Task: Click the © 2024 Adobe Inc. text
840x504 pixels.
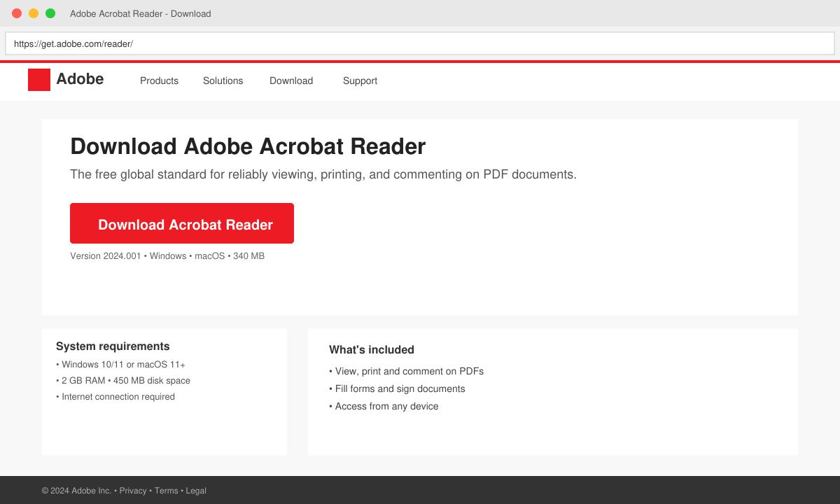Action: click(x=76, y=491)
